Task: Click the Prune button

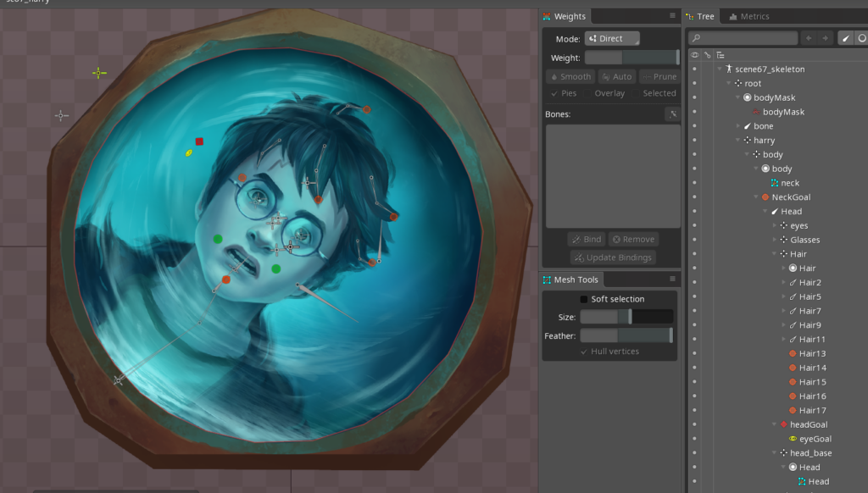Action: [659, 76]
